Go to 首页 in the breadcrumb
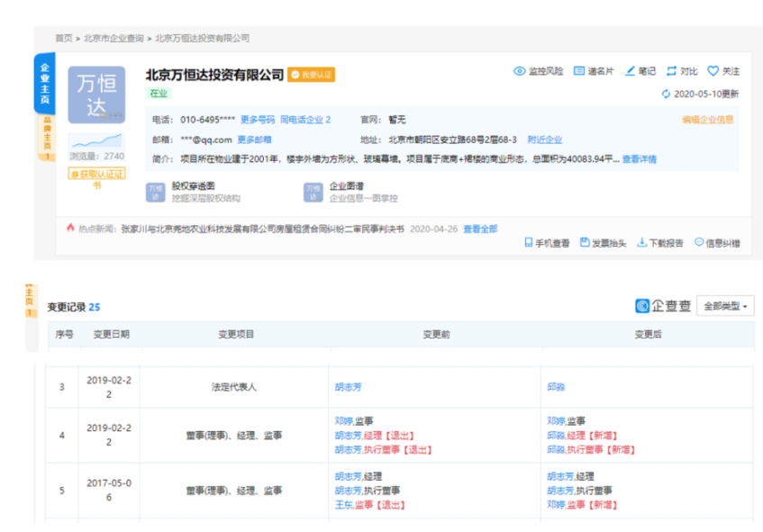This screenshot has width=763, height=532. pyautogui.click(x=63, y=39)
